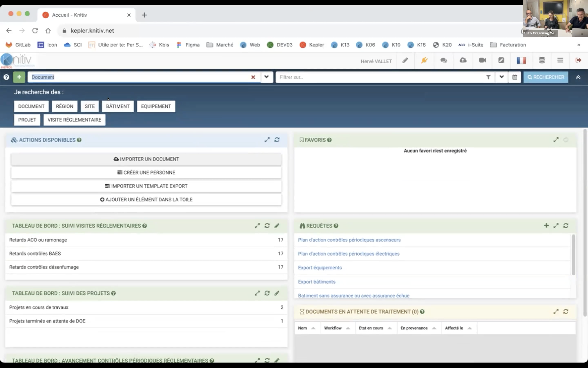588x368 pixels.
Task: Open the Document type dropdown arrow
Action: click(x=266, y=77)
